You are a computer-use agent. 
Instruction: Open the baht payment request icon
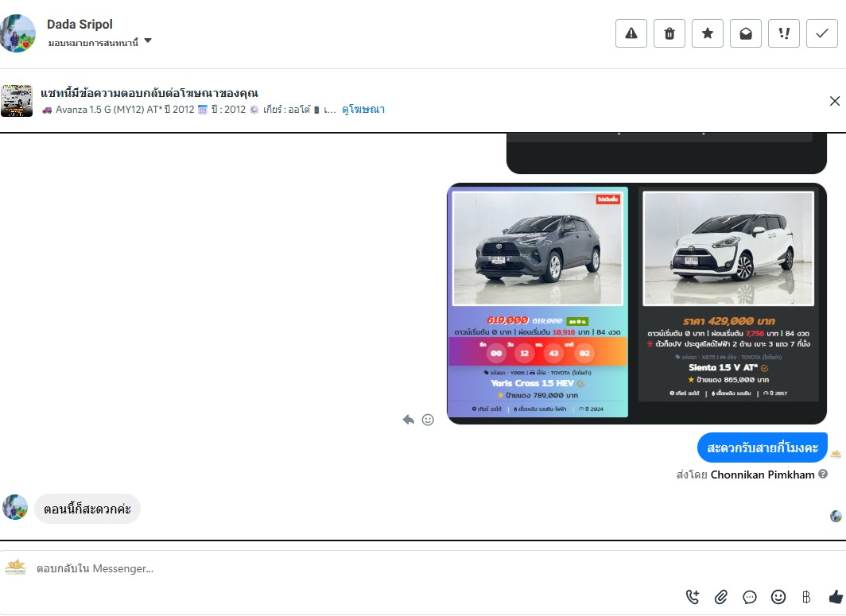click(x=806, y=597)
